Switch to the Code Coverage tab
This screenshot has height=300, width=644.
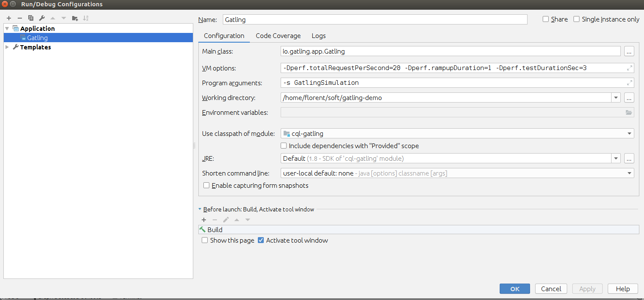[x=278, y=36]
